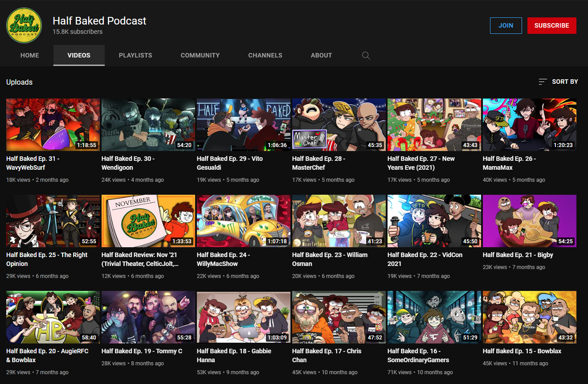The height and width of the screenshot is (384, 588).
Task: Click the '15.8K subscribers' count
Action: click(x=78, y=32)
